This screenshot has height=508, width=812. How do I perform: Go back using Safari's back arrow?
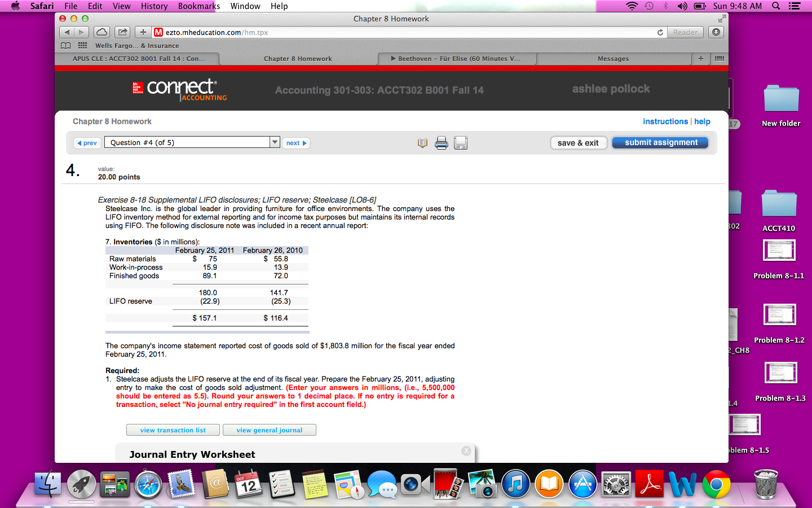[67, 32]
